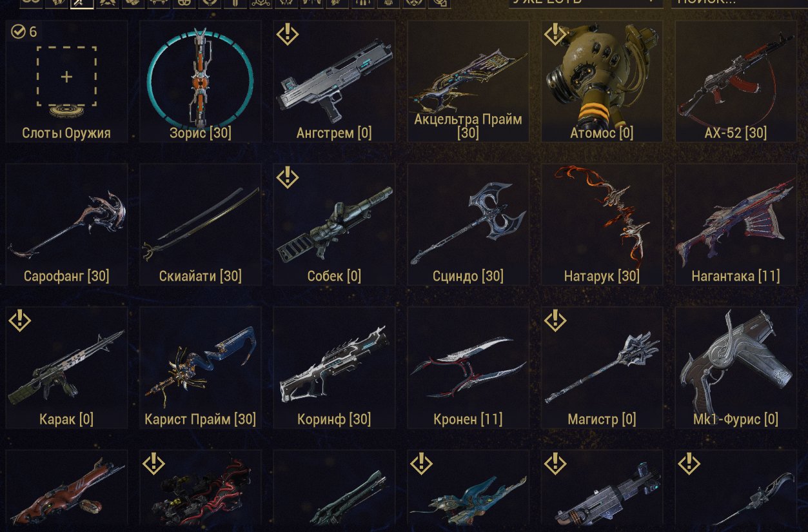Choose the Mk1-Фурис [0] pistol

coord(736,368)
